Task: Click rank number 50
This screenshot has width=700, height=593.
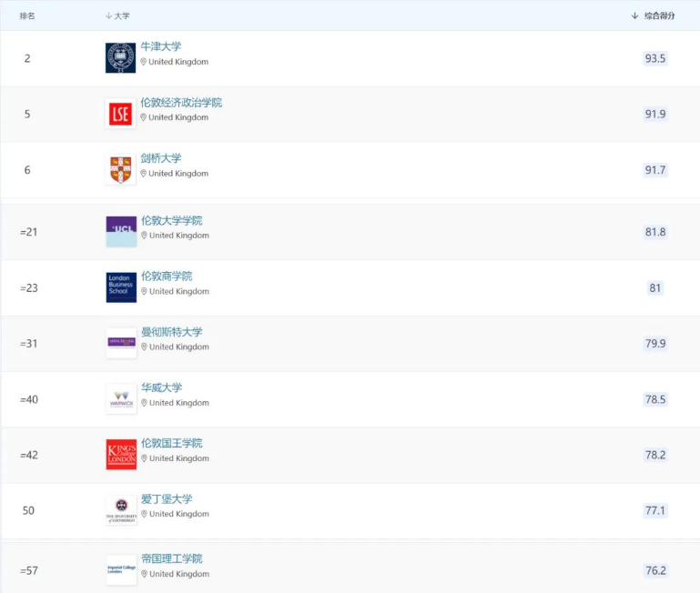Action: click(28, 510)
